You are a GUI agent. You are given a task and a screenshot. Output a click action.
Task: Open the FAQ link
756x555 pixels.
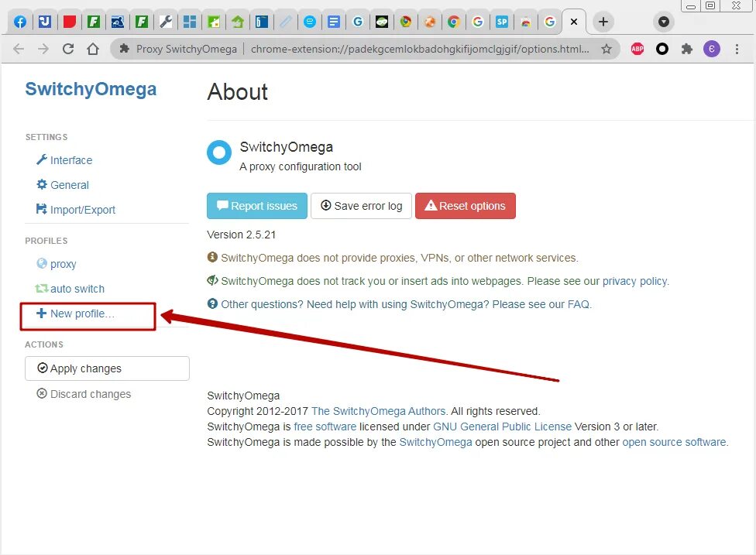tap(579, 304)
